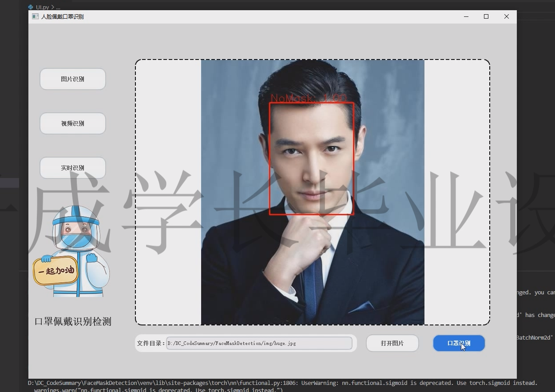The width and height of the screenshot is (555, 392).
Task: Click the Python icon on the UI.py tab
Action: [31, 7]
